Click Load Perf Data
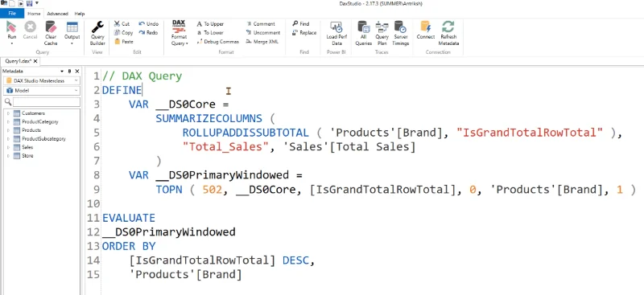The width and height of the screenshot is (644, 295). [x=336, y=34]
